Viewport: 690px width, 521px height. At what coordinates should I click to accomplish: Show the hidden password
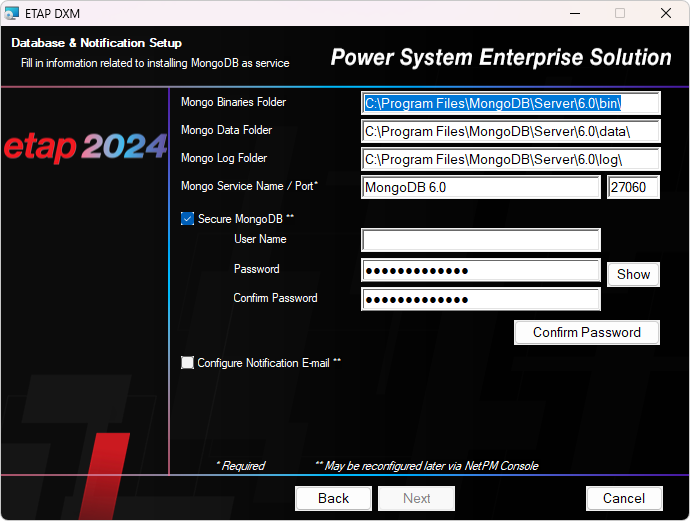pos(633,275)
